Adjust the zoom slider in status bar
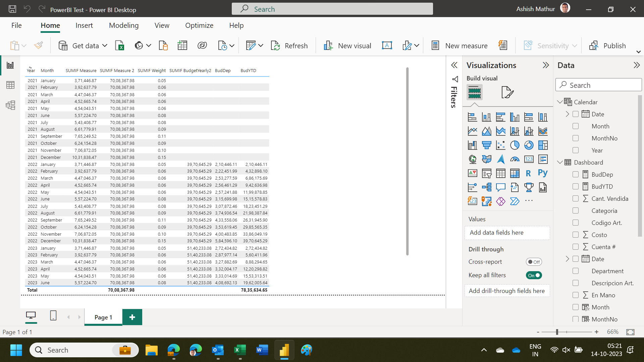Viewport: 644px width, 362px height. 557,332
